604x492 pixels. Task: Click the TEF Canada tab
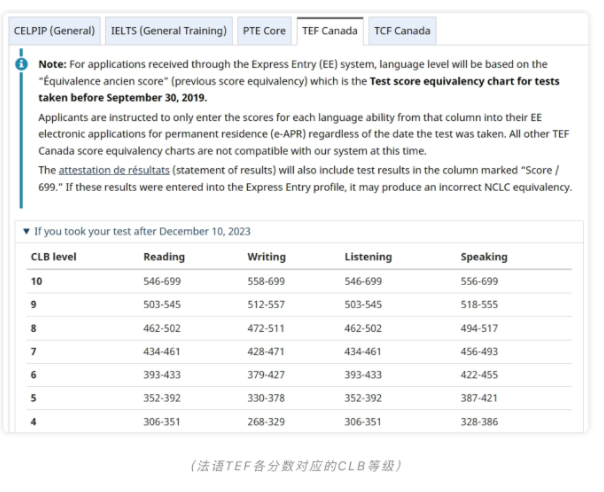pos(330,31)
